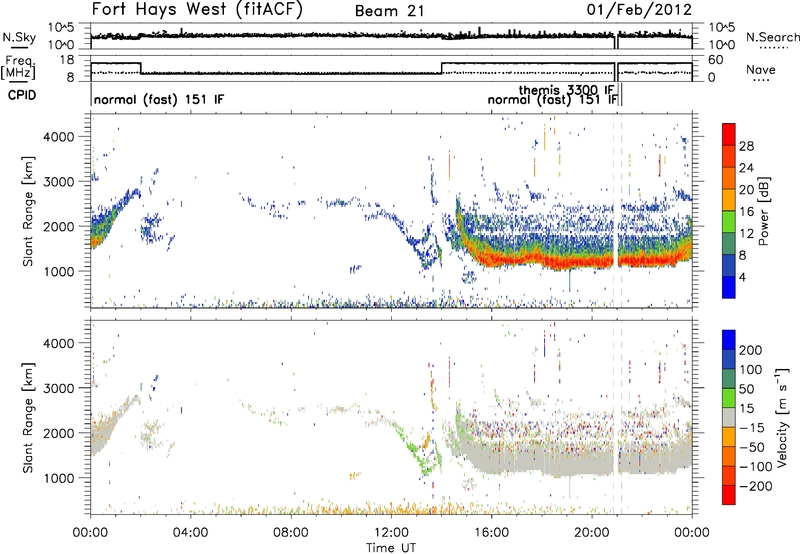This screenshot has width=800, height=554.
Task: Click the "Fort Hays West (fitACF)" plot title
Action: pos(197,10)
